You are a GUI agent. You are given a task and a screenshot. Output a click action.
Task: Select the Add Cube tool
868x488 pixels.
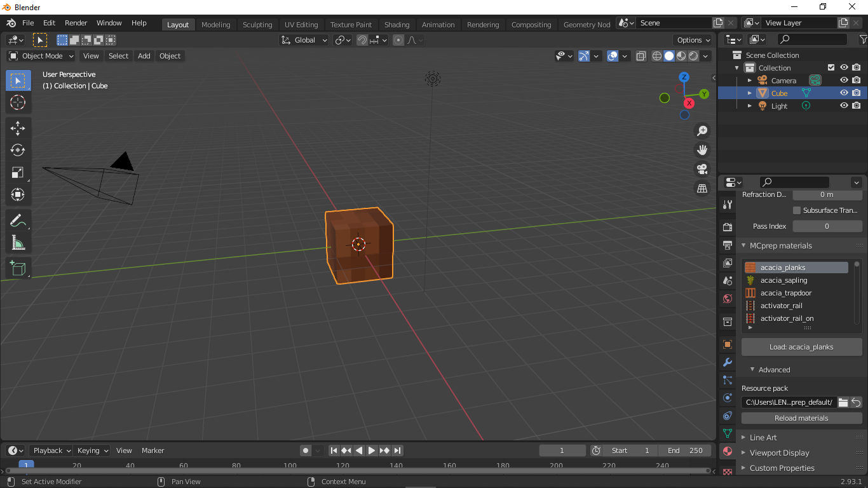18,268
